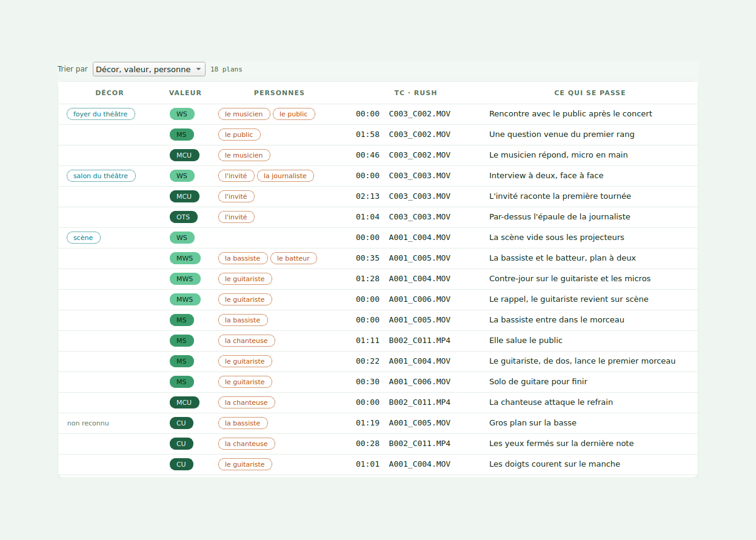Click the WS badge in the "scène" row
Viewport: 756px width, 540px height.
click(182, 238)
